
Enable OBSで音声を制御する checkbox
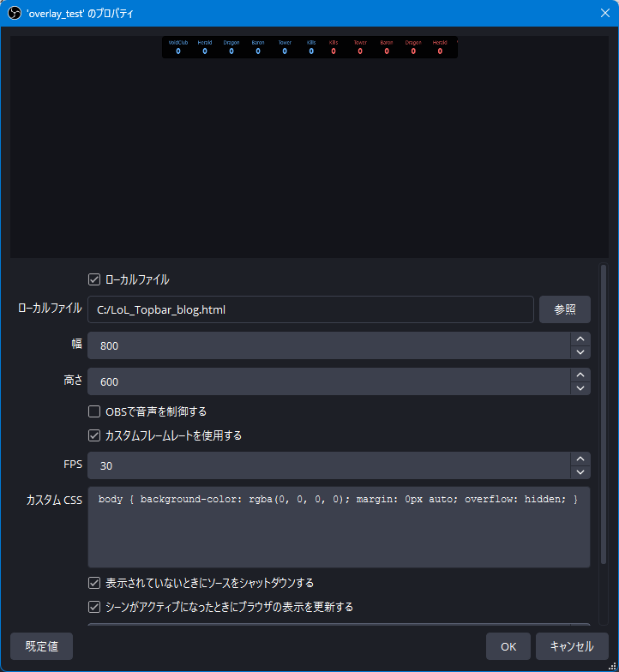click(x=95, y=411)
